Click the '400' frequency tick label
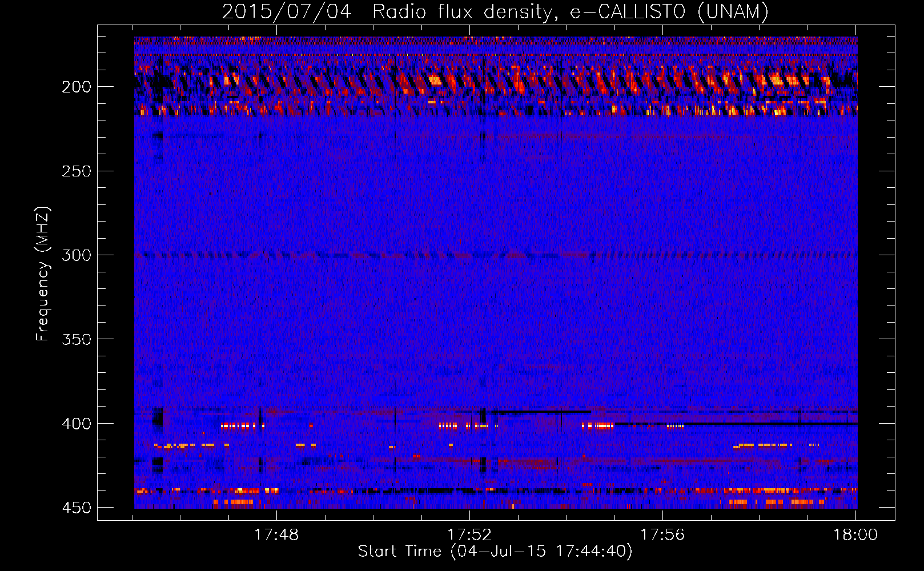The image size is (924, 571). [x=77, y=424]
